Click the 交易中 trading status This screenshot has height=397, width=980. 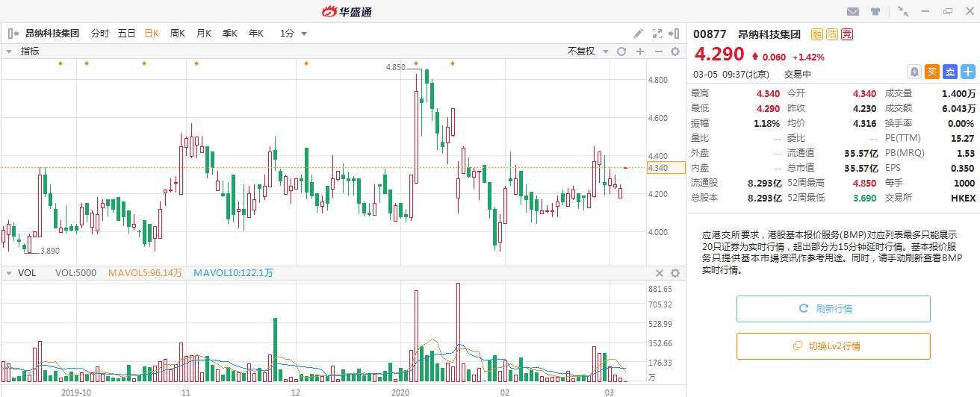(797, 74)
